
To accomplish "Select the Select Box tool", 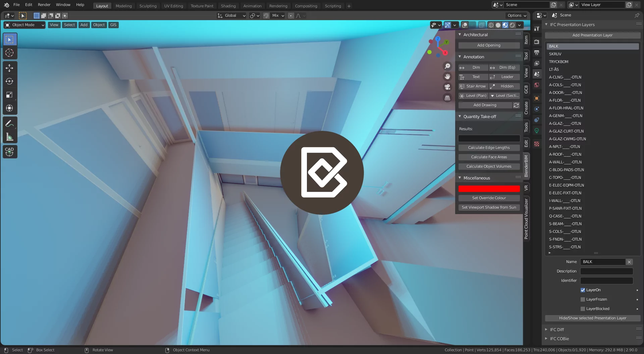I will pyautogui.click(x=9, y=40).
